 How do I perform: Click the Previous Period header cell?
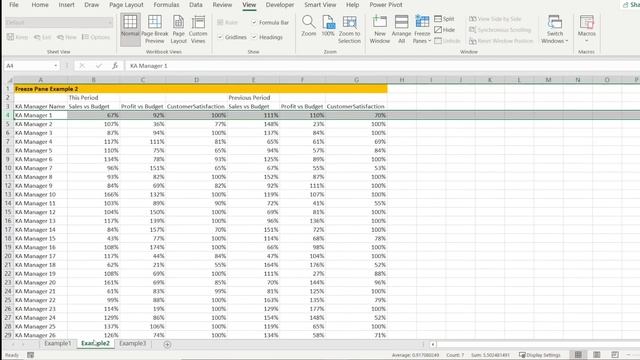point(253,98)
